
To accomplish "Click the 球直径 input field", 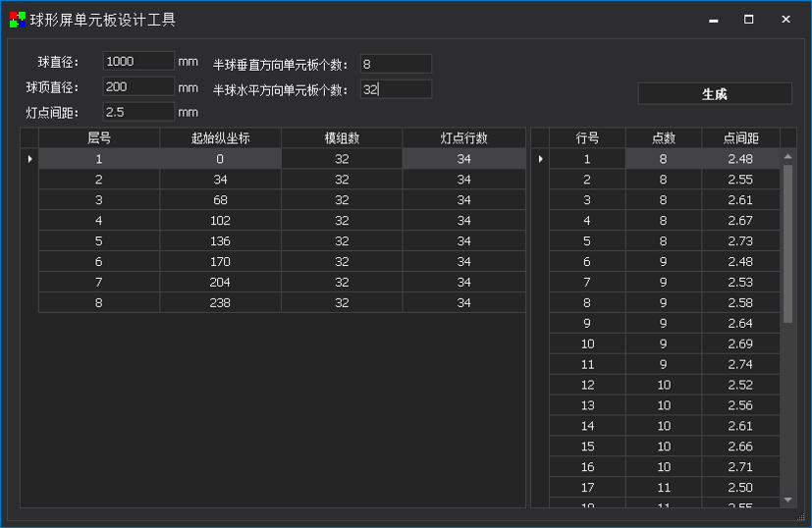I will [x=137, y=62].
